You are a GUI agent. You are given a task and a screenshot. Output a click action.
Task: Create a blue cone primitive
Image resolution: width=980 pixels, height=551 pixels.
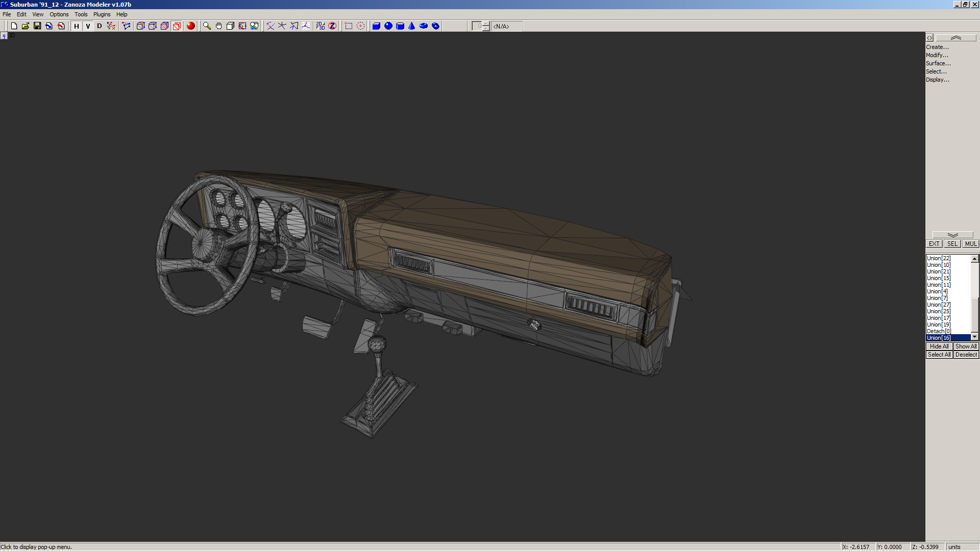[412, 26]
